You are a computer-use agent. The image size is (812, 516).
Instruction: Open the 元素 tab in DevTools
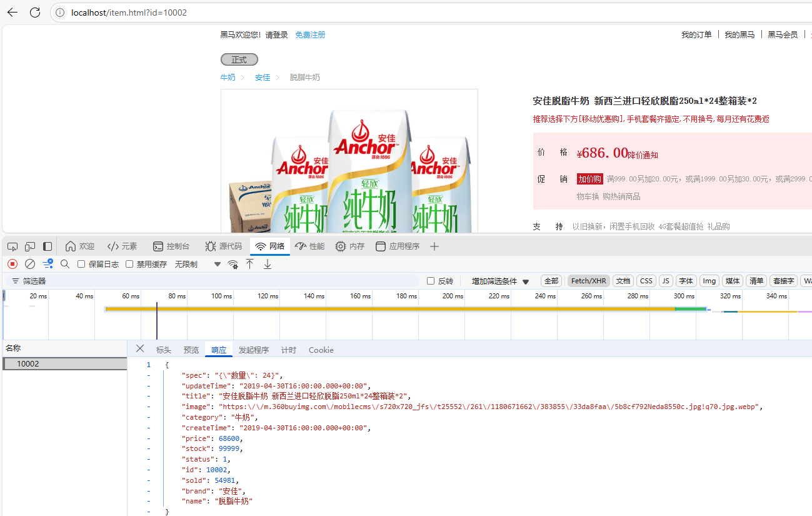point(123,246)
